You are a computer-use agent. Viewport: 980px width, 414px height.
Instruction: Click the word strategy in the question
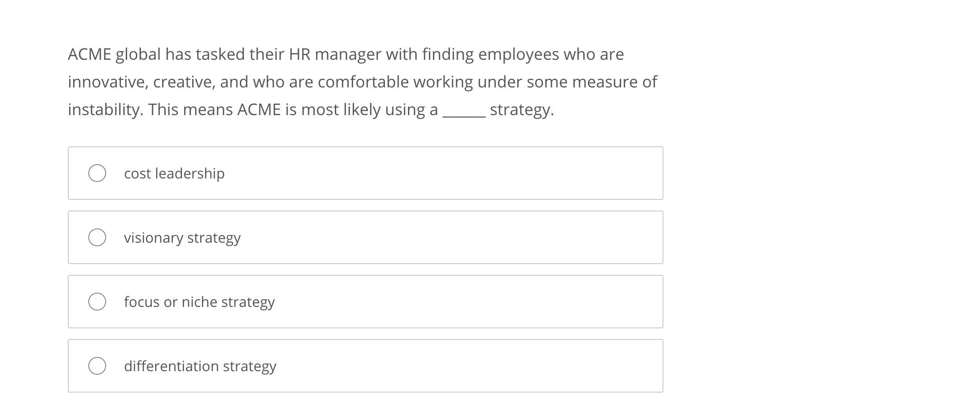tap(521, 109)
